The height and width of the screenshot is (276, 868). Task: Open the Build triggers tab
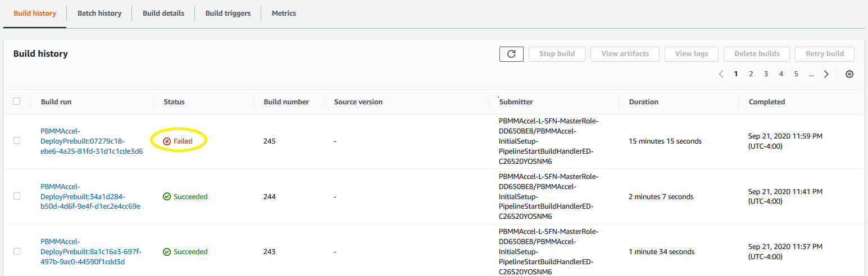228,13
